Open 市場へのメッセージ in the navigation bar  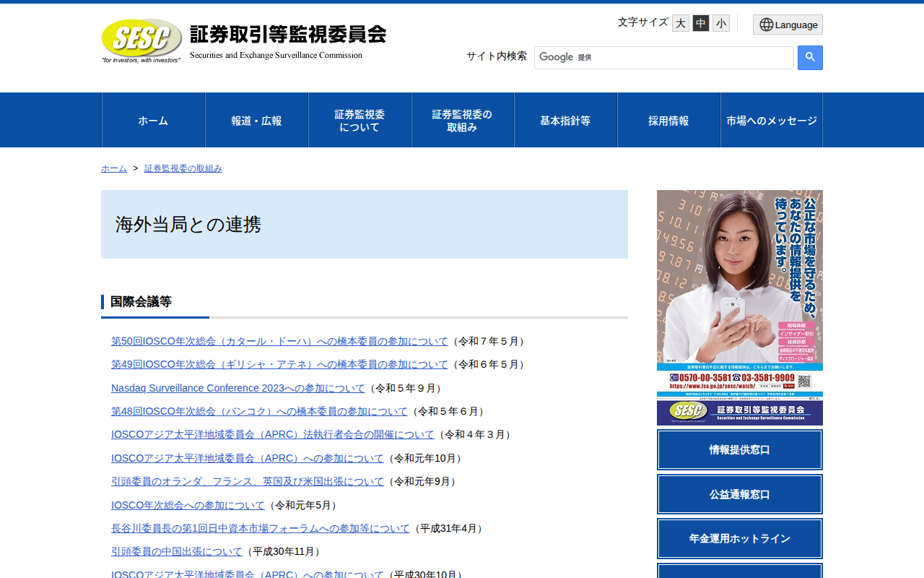coord(772,120)
